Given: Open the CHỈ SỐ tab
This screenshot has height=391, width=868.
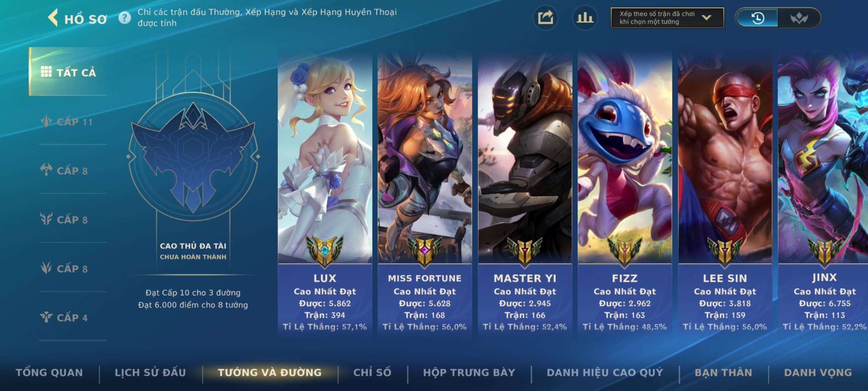Looking at the screenshot, I should pyautogui.click(x=372, y=373).
